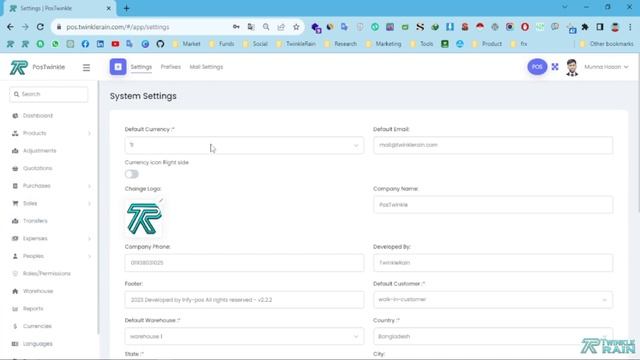
Task: Close the Settings PosTwinkle browser tab
Action: tap(109, 8)
